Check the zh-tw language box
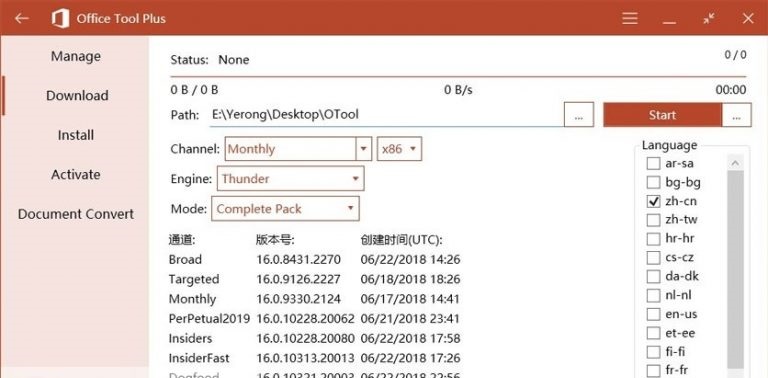Viewport: 768px width, 378px height. coord(653,220)
